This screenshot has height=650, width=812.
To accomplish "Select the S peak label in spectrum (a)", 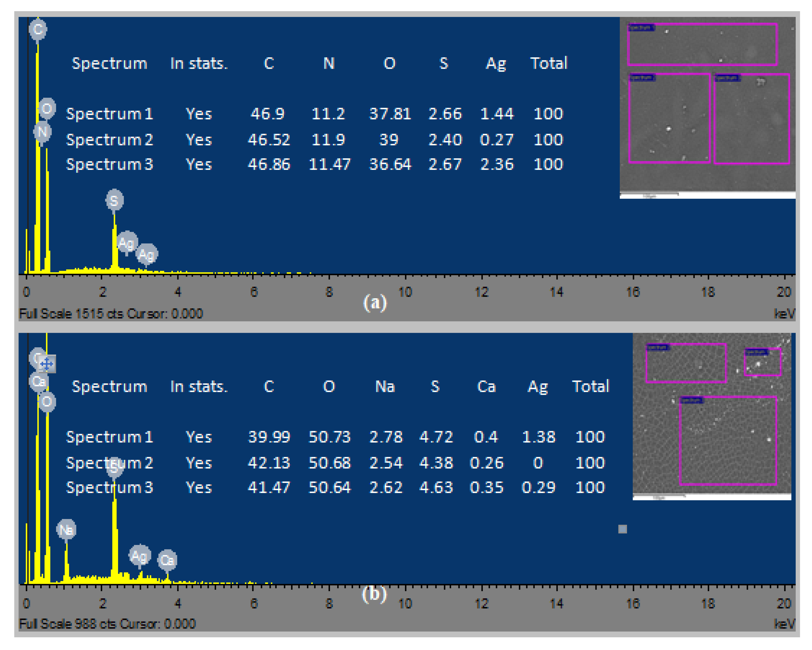I will [x=114, y=200].
